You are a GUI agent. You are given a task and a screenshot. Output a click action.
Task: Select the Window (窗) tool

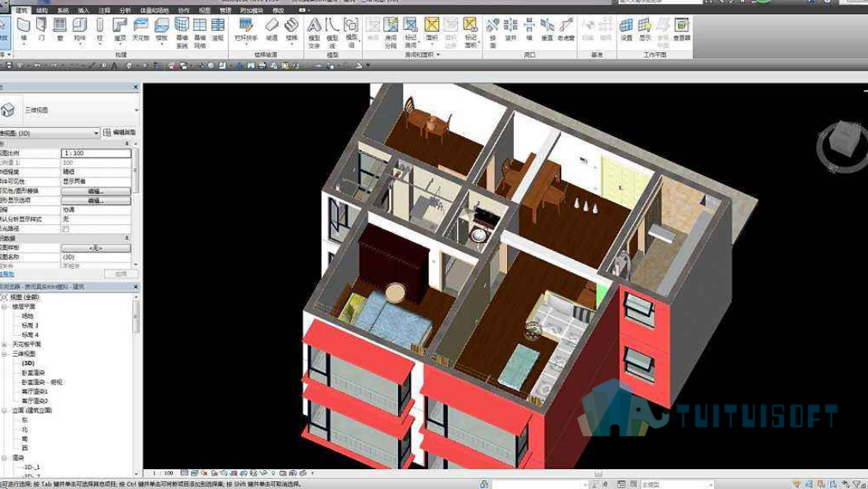coord(60,29)
